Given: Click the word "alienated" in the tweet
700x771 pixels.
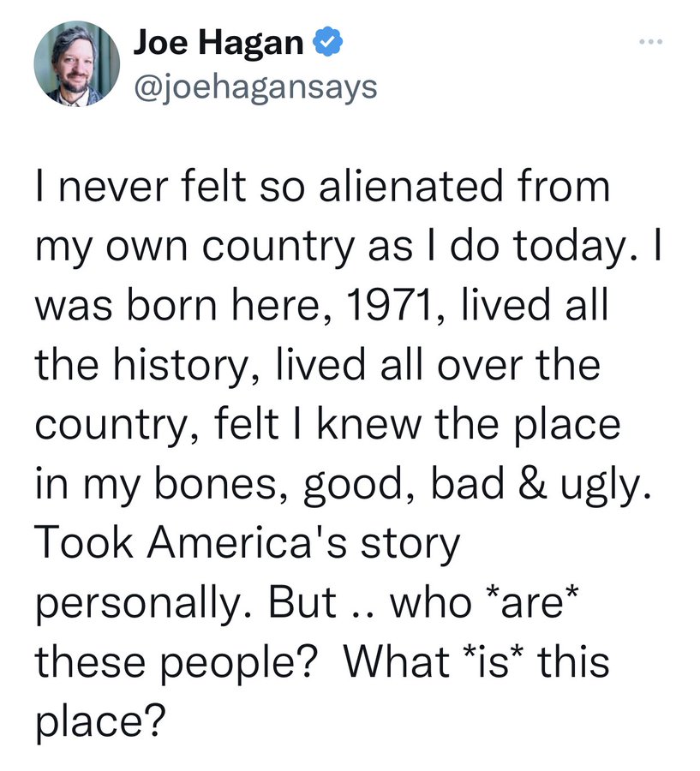Looking at the screenshot, I should 411,186.
